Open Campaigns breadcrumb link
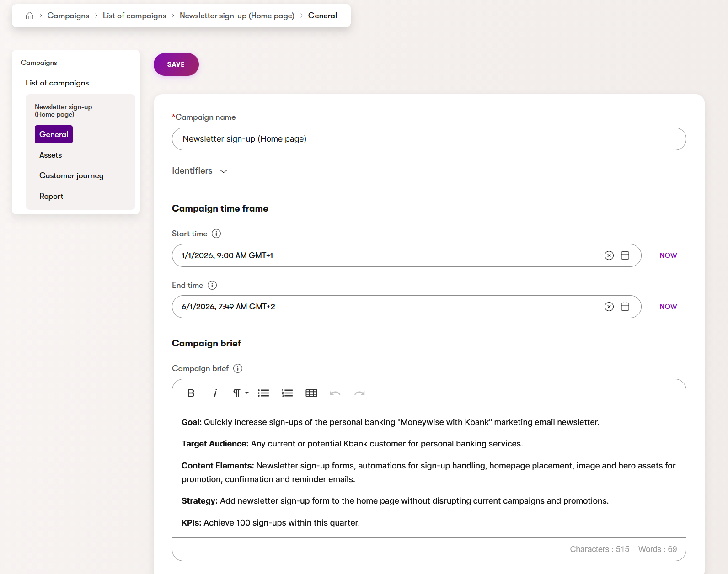This screenshot has height=574, width=728. click(68, 16)
